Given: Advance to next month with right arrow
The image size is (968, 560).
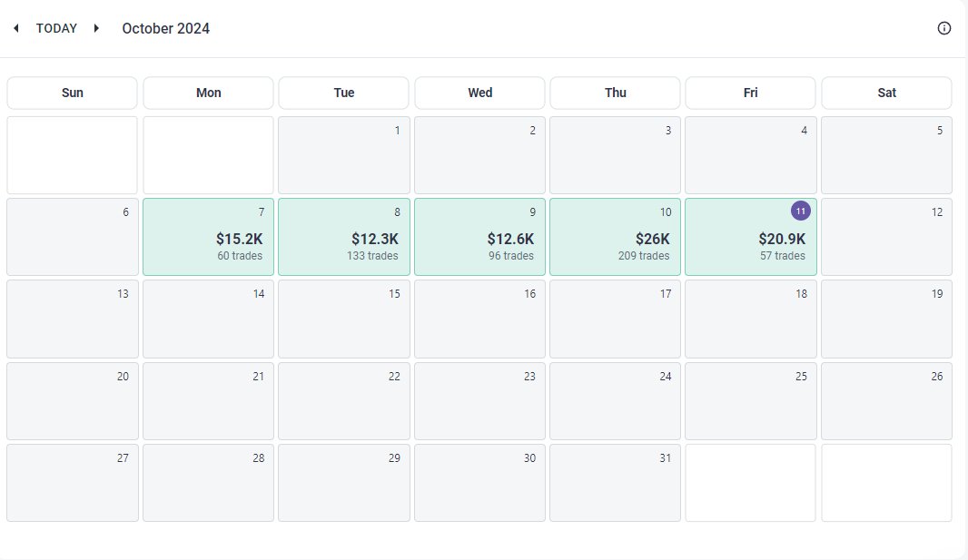Looking at the screenshot, I should [x=96, y=28].
